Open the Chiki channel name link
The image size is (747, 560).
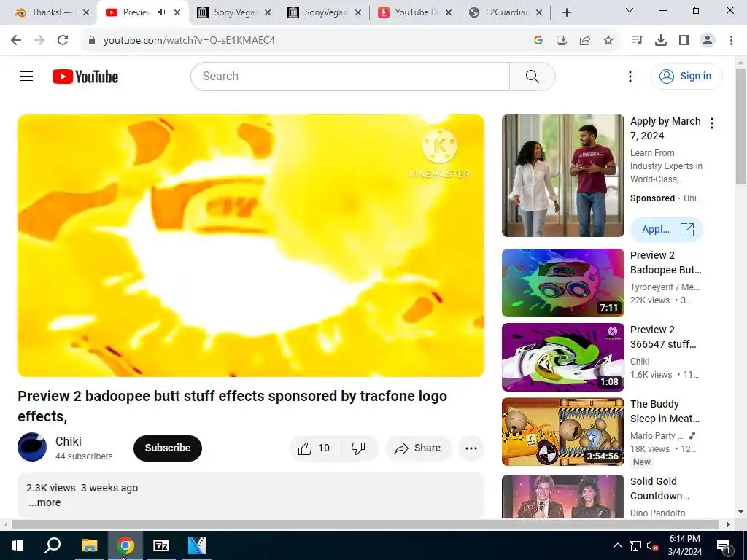tap(68, 441)
